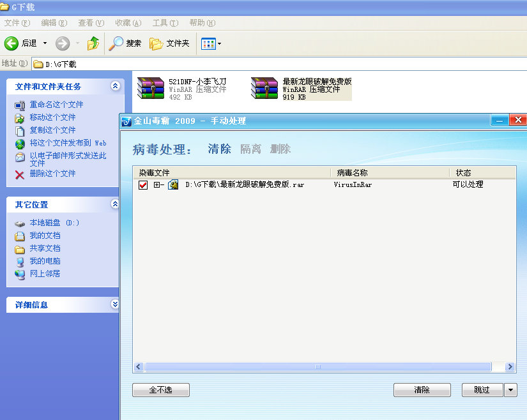Select the 删除 virus handling tab
Screen dimensions: 527x420
coord(280,149)
